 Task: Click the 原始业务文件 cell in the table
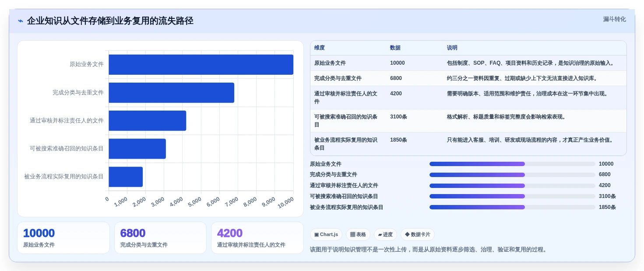[330, 63]
